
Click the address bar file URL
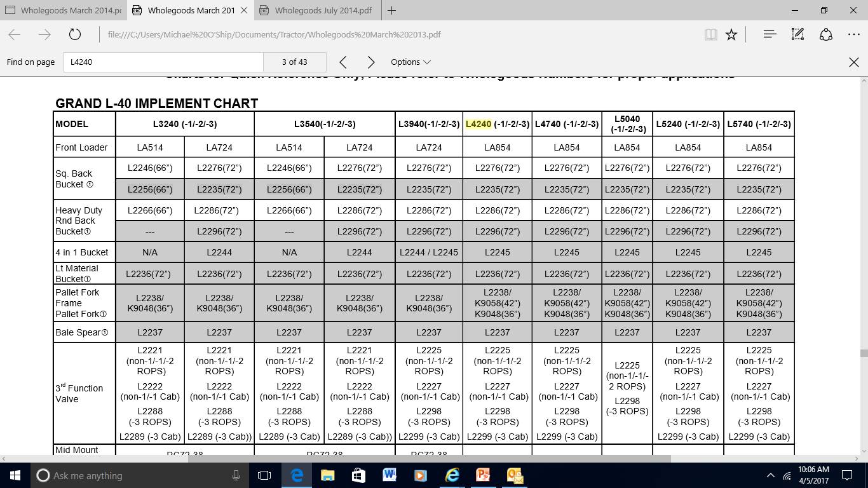pos(274,35)
